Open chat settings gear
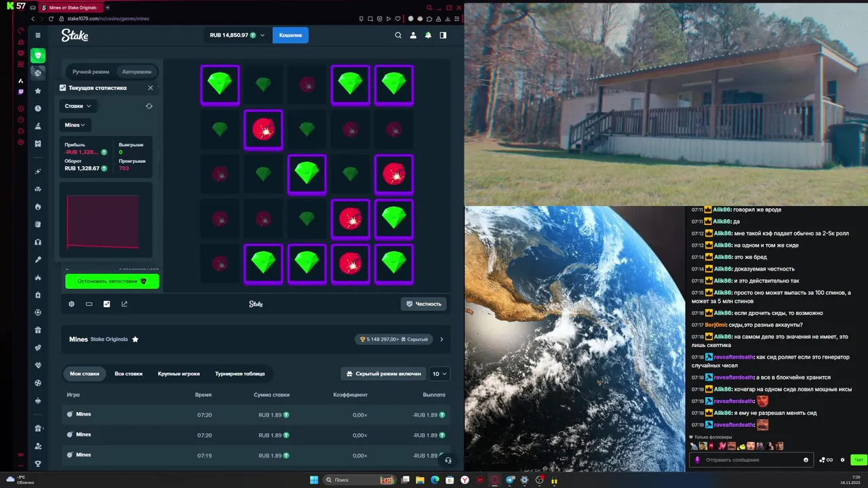868x488 pixels. click(842, 460)
